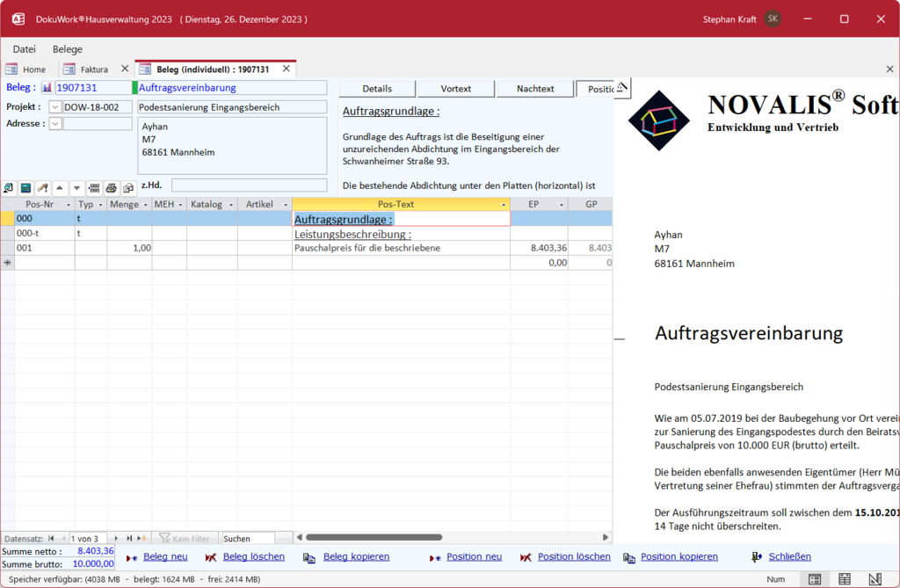Click the chart icon next to Beleg
Screen dimensions: 900x588
pyautogui.click(x=47, y=88)
